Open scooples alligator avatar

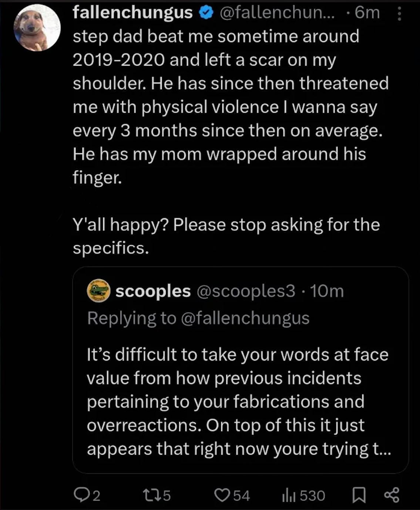click(98, 291)
